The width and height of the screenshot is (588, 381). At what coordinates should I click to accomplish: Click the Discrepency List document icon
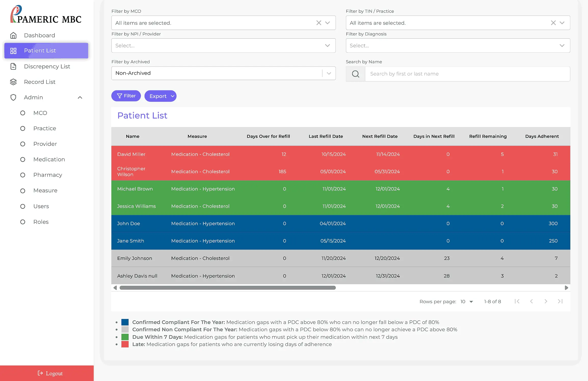(13, 67)
